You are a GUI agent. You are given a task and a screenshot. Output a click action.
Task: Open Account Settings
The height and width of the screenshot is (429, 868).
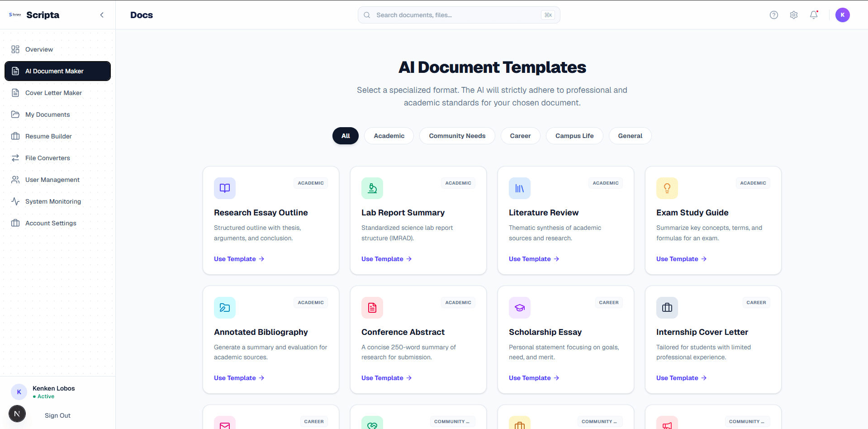pos(57,223)
